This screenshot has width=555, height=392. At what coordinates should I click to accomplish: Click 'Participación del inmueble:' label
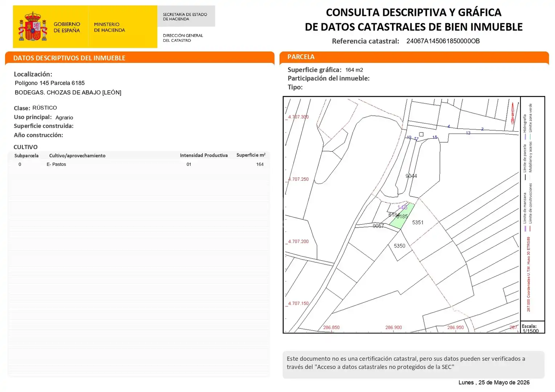[328, 78]
